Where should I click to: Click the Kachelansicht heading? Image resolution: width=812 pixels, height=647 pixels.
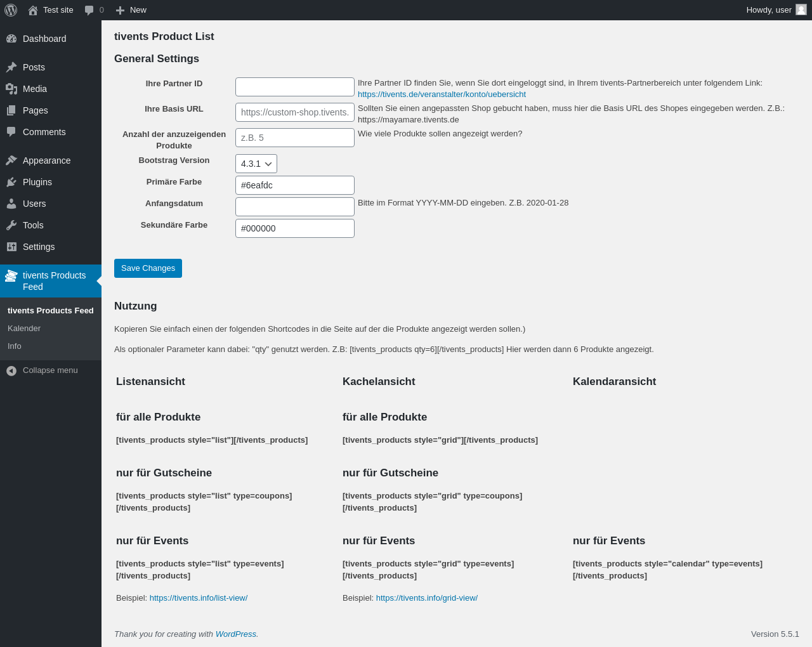[379, 382]
